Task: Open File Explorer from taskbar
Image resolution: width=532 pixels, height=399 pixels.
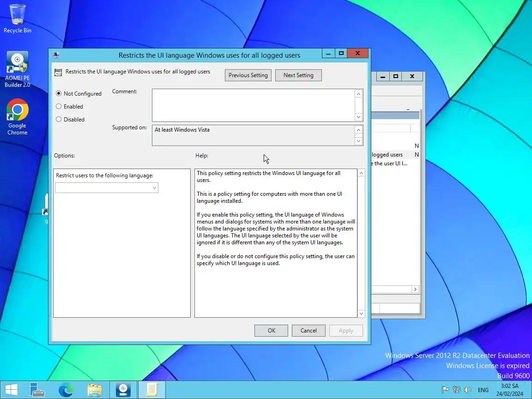Action: [95, 389]
